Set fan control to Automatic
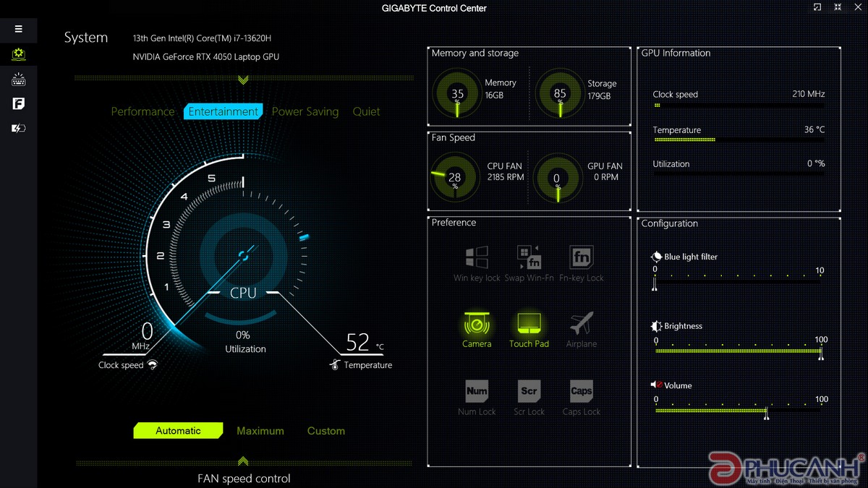 tap(178, 431)
